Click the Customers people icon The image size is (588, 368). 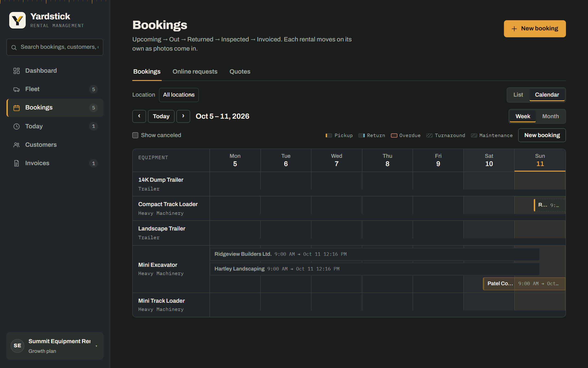pos(17,145)
